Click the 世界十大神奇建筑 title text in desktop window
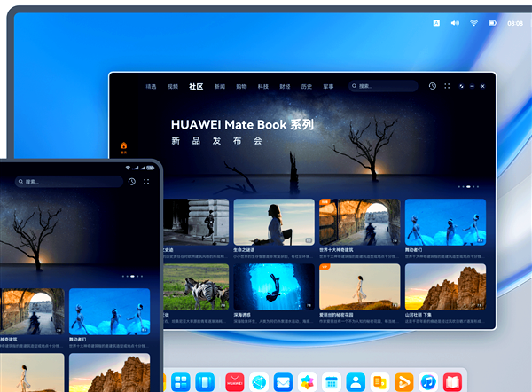The image size is (532, 392). tap(336, 250)
